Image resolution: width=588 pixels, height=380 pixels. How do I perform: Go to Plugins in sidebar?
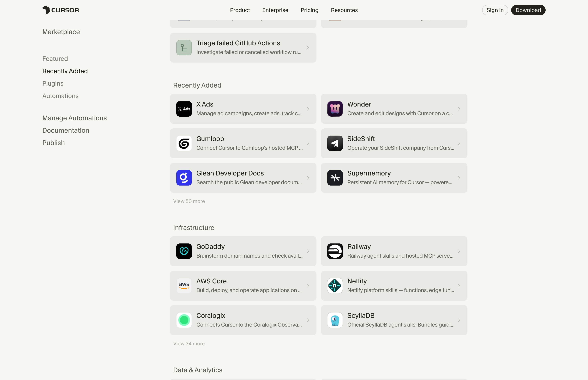(53, 83)
